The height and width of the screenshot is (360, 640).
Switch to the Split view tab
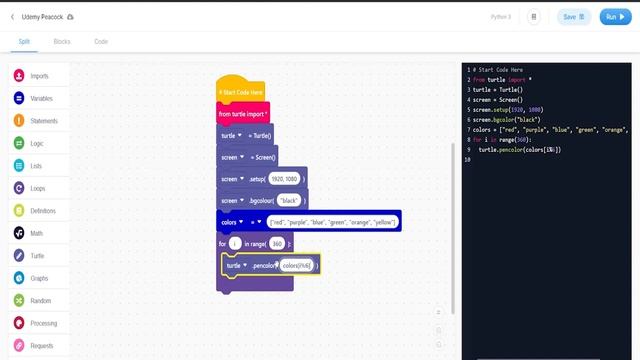(24, 42)
